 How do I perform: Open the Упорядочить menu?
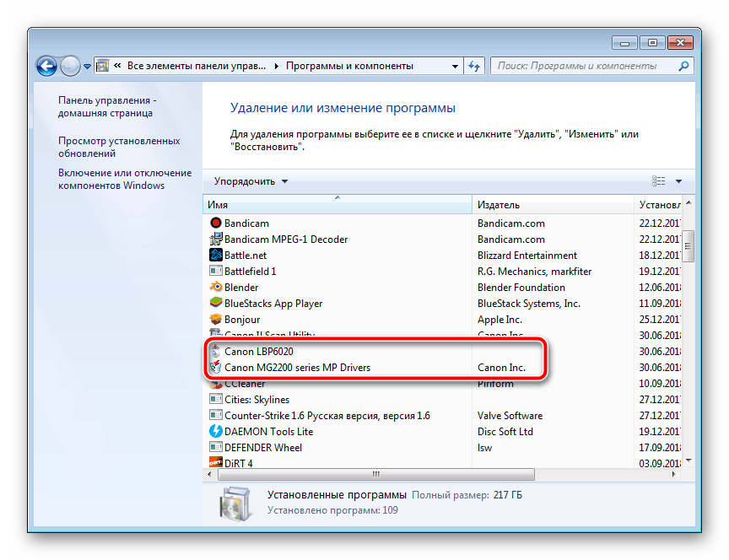click(251, 181)
